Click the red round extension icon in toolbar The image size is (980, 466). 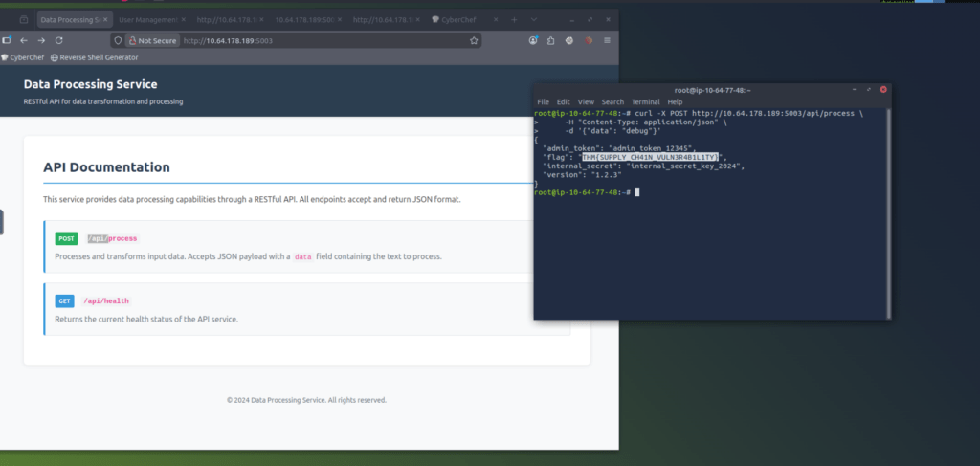click(589, 40)
